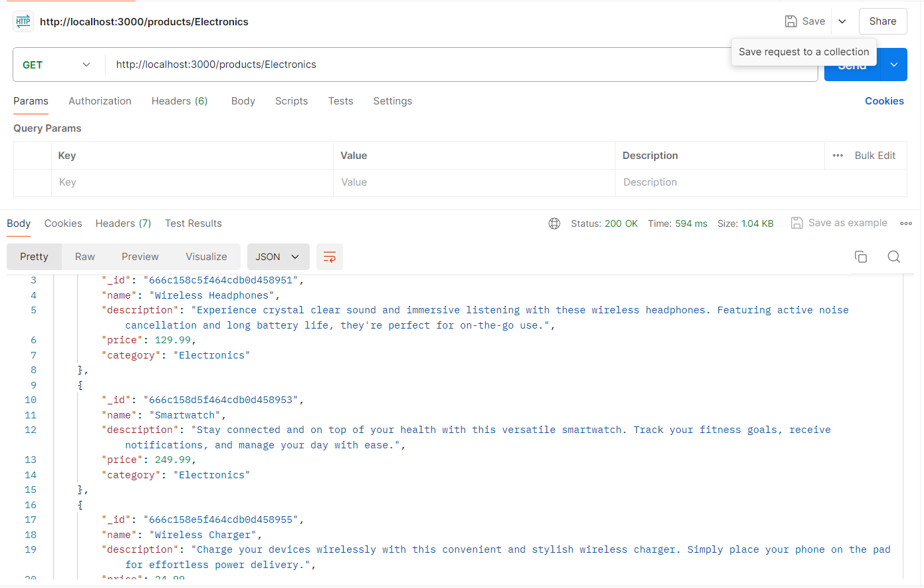This screenshot has height=588, width=924.
Task: Switch to the Scripts tab
Action: (x=291, y=101)
